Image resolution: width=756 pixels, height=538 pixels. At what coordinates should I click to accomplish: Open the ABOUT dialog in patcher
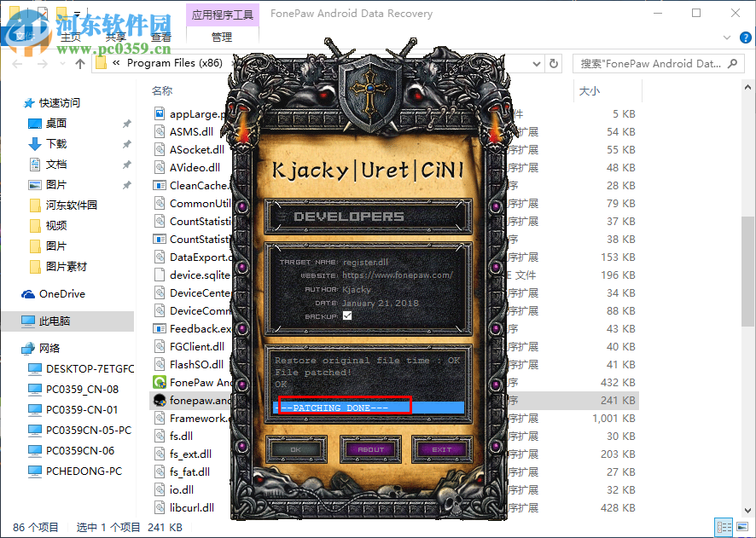370,449
